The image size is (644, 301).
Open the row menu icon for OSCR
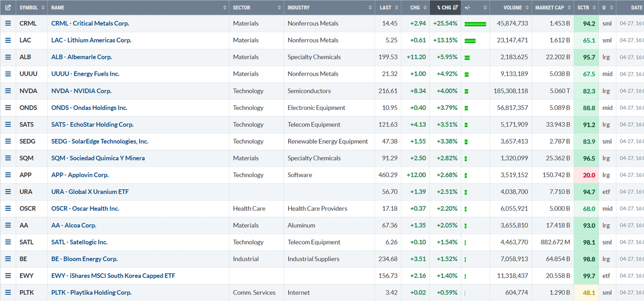(x=8, y=209)
